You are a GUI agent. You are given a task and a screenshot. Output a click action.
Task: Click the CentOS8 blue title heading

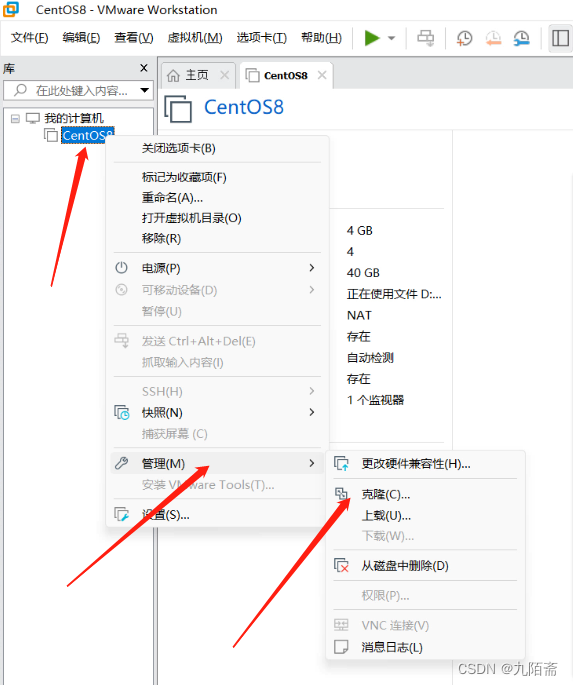tap(244, 107)
